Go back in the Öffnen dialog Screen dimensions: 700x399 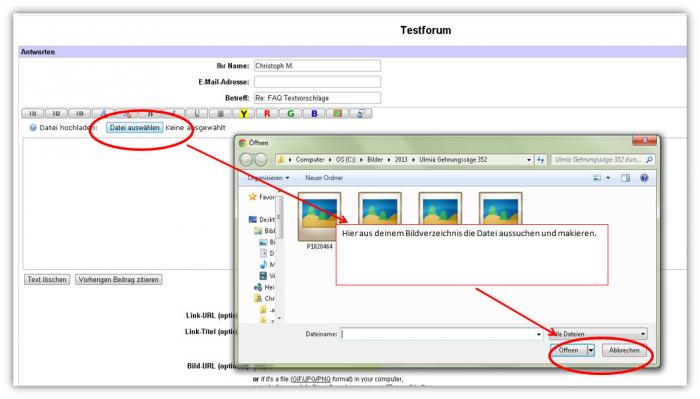(246, 159)
